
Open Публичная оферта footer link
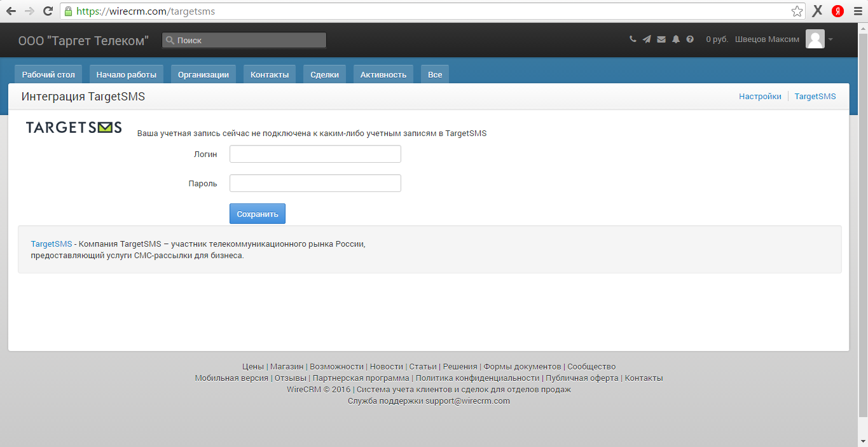click(582, 378)
